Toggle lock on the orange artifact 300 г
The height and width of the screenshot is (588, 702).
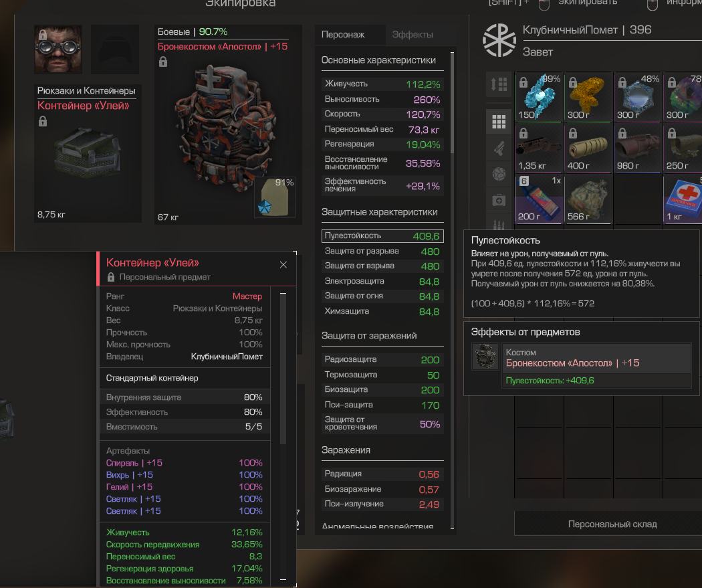coord(572,82)
